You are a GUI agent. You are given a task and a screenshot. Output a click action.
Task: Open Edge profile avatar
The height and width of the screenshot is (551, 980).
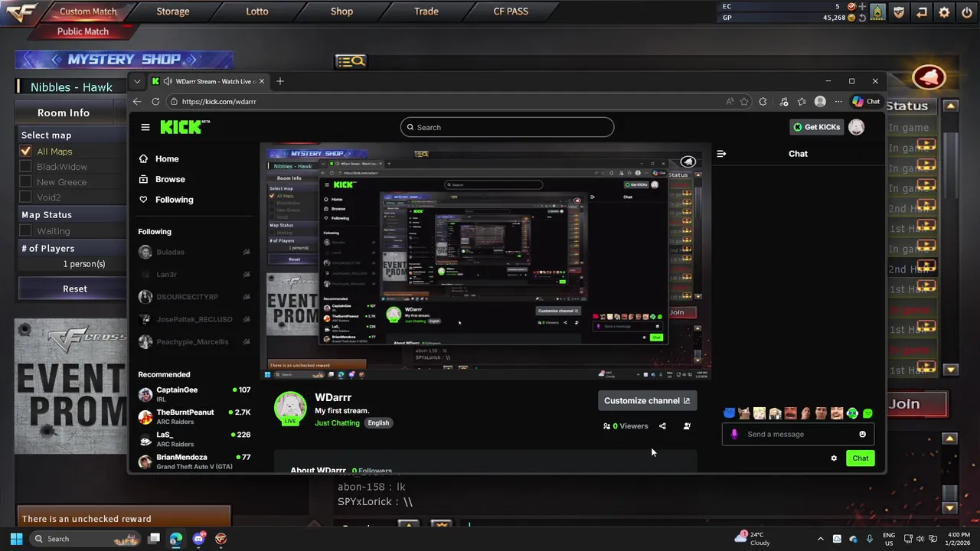coord(820,101)
